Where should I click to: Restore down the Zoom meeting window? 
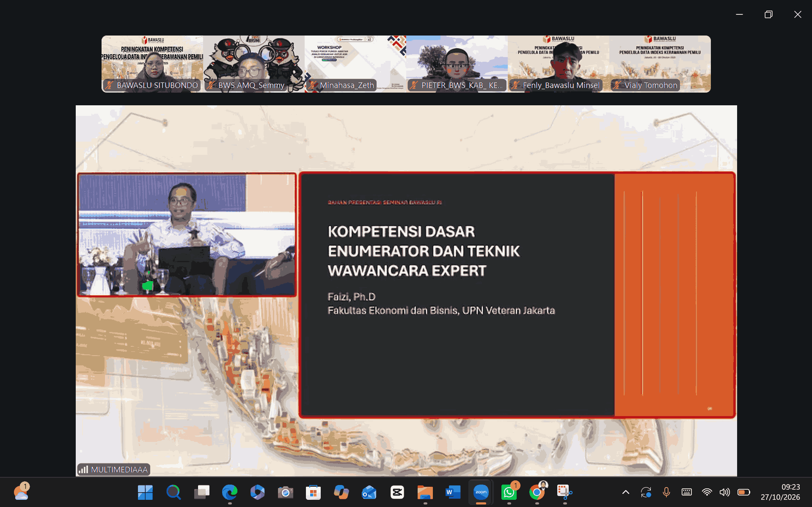click(x=768, y=14)
